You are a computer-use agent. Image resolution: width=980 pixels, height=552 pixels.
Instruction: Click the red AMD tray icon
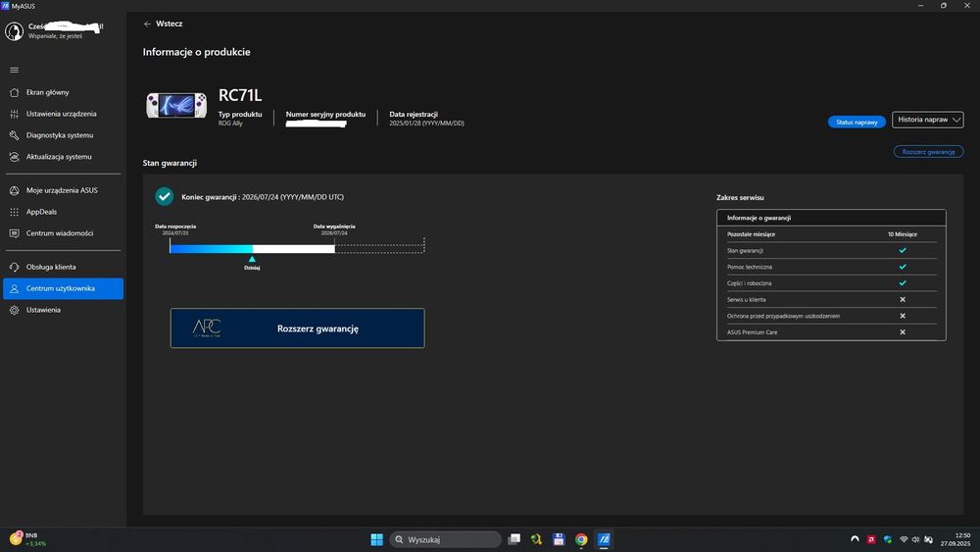[x=871, y=539]
